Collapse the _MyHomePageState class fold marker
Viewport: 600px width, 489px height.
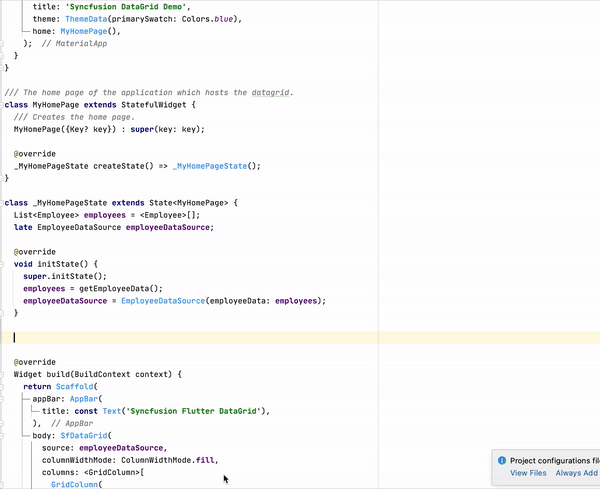tap(4, 203)
